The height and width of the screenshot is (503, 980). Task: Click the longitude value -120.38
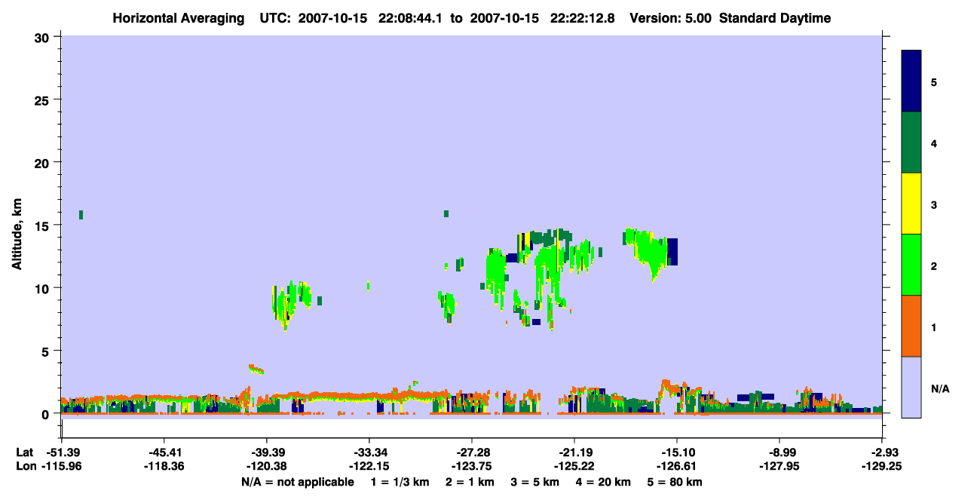click(x=266, y=466)
